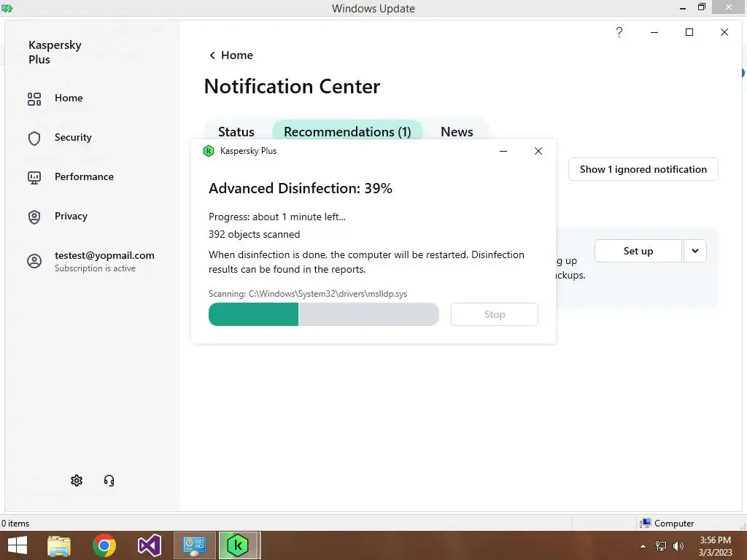
Task: Click Windows Update title bar icon
Action: click(x=7, y=8)
